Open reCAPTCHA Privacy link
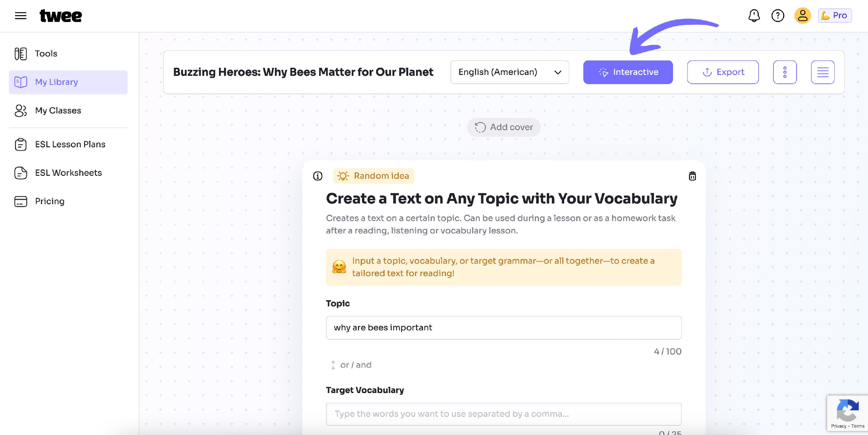 [838, 426]
